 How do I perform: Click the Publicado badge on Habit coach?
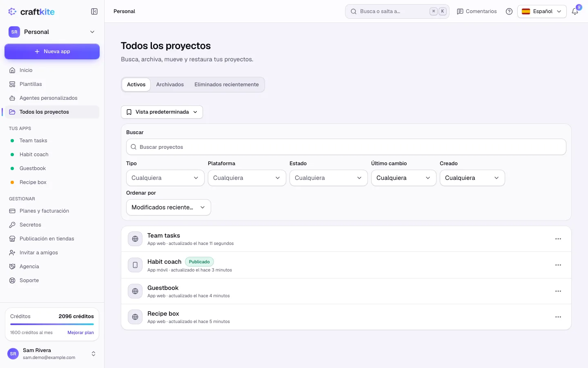coord(199,262)
